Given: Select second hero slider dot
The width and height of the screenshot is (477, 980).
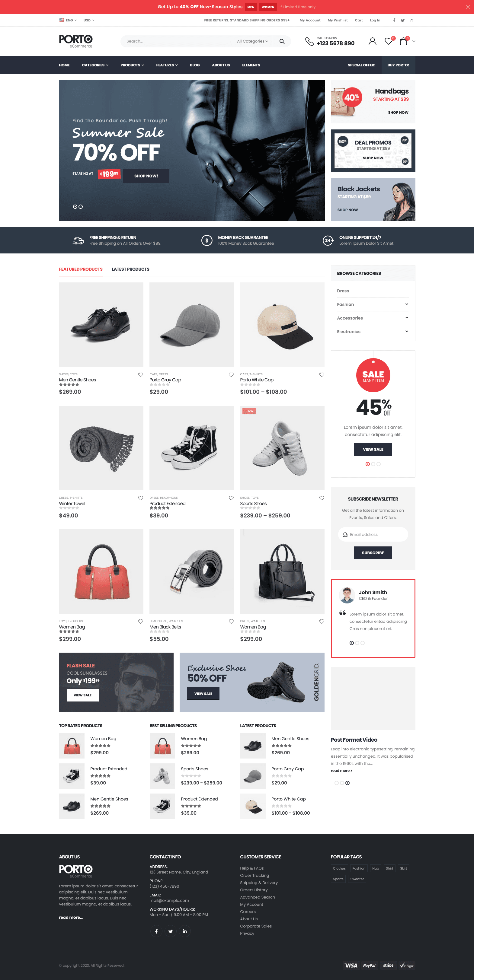Looking at the screenshot, I should 81,208.
